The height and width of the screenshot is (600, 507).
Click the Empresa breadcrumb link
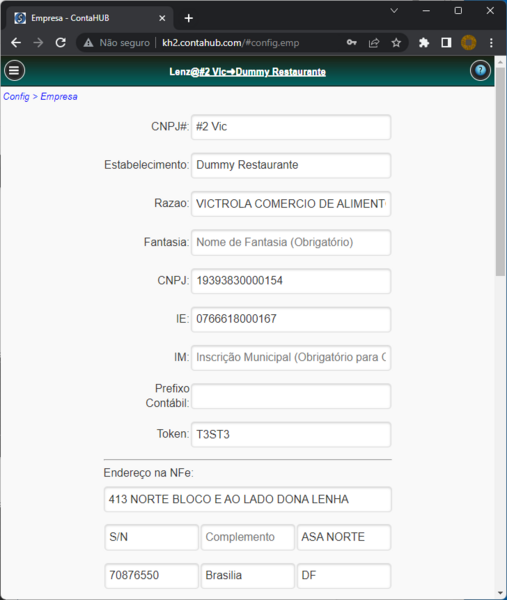click(x=59, y=96)
